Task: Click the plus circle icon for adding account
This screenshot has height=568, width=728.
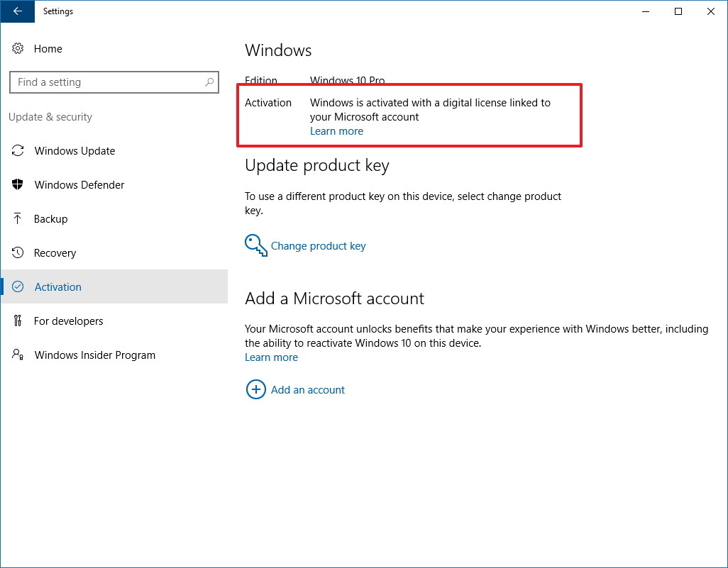Action: [256, 389]
